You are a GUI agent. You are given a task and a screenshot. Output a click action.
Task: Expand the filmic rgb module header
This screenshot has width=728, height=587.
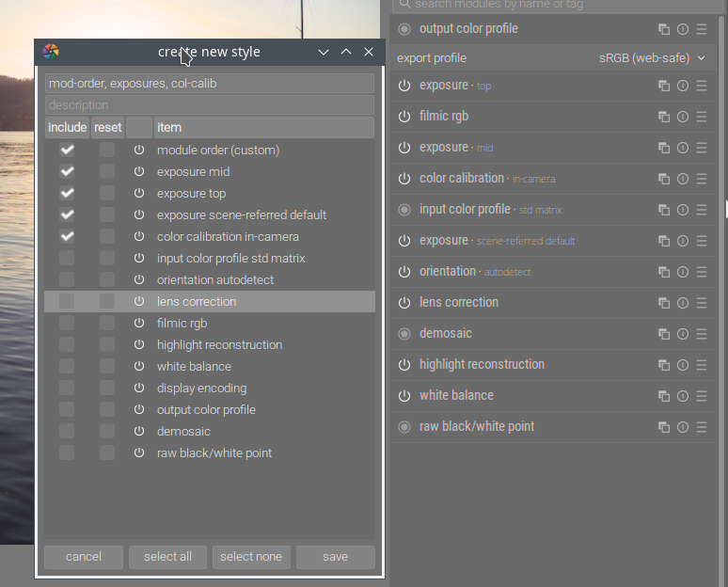coord(444,116)
